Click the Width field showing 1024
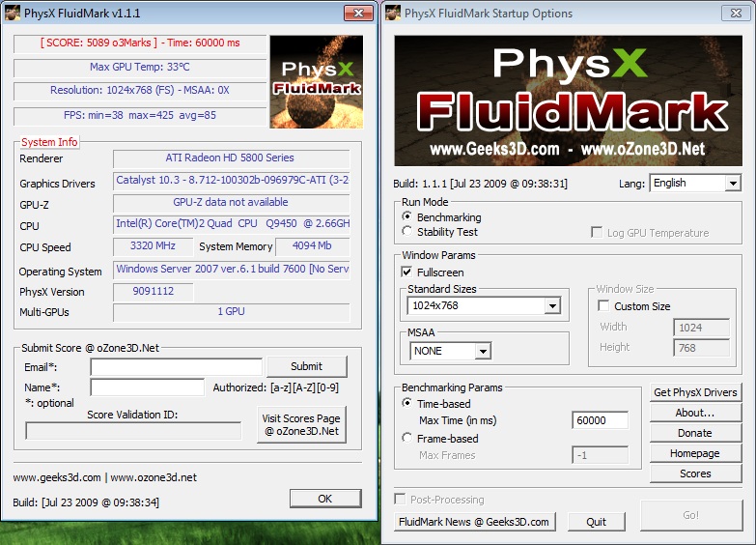Viewport: 756px width, 545px height. 702,328
